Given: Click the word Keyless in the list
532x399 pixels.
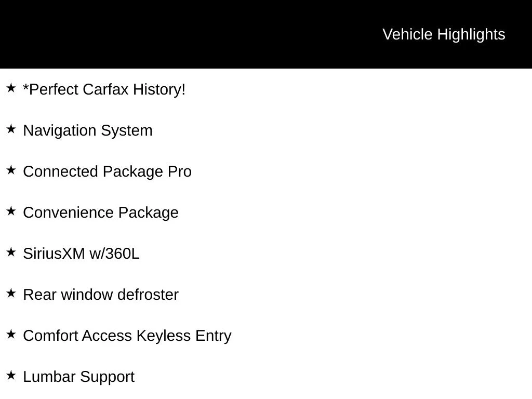Looking at the screenshot, I should click(164, 336).
